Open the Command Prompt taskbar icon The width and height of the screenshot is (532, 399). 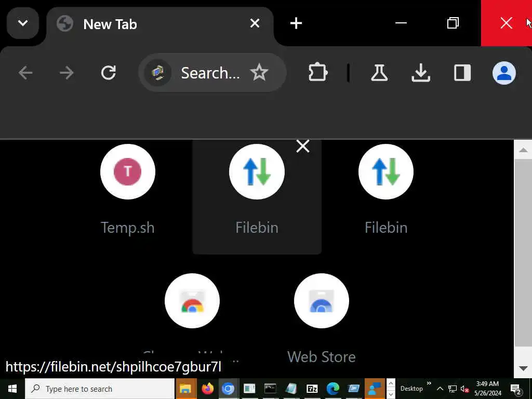(x=270, y=389)
